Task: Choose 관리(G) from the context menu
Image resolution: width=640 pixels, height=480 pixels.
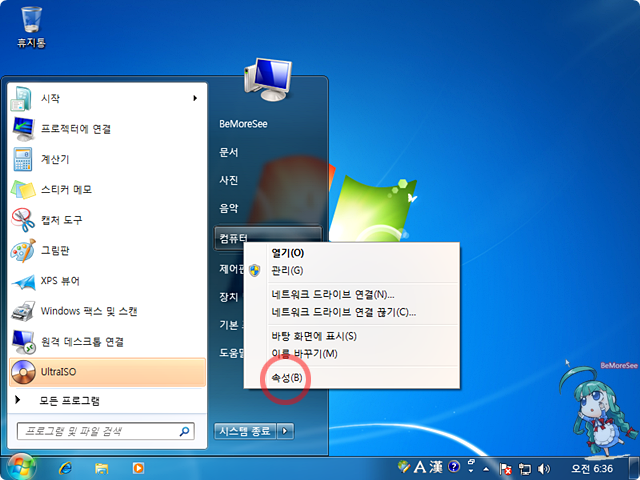Action: [x=287, y=270]
